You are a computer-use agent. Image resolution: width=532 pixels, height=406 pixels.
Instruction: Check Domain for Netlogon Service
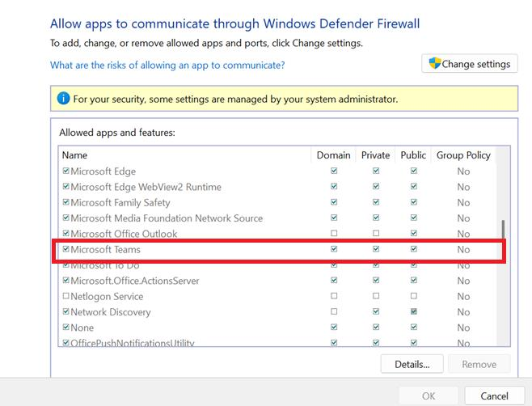coord(334,296)
